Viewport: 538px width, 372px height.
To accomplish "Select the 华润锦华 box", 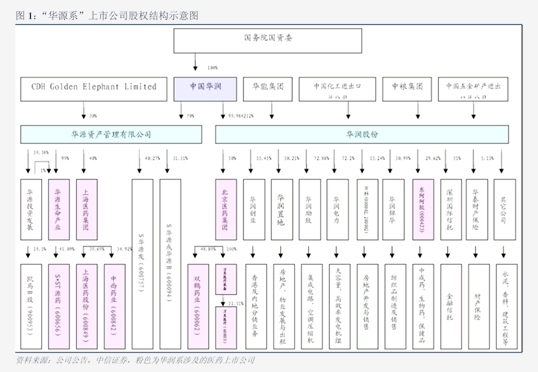I will 393,209.
